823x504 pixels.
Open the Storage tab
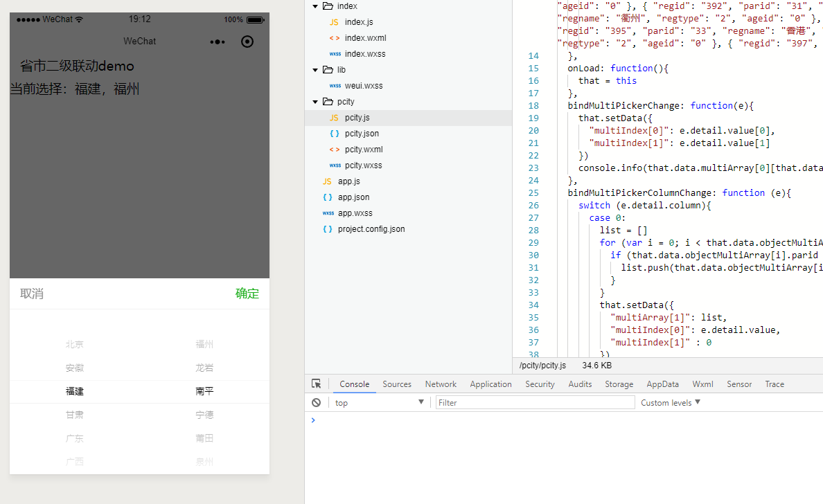(619, 384)
